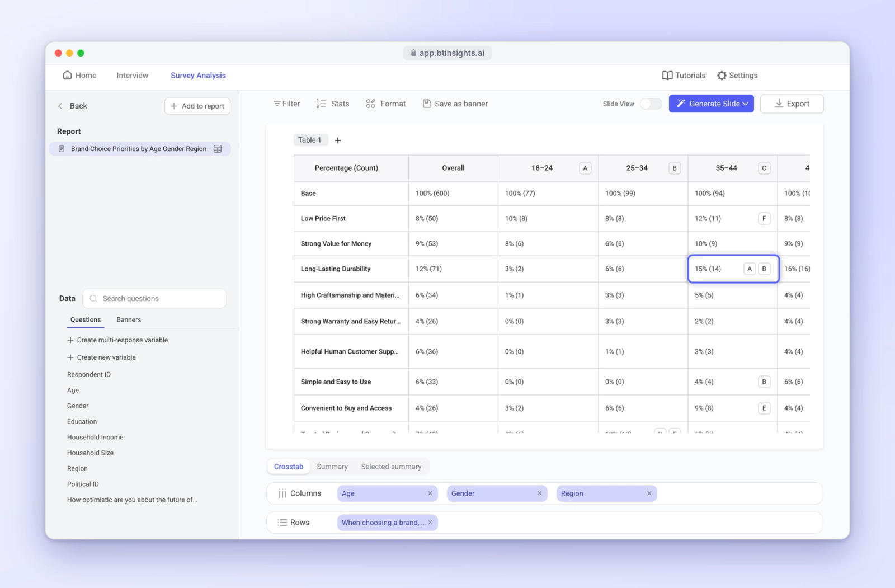895x588 pixels.
Task: Open the Filter tool
Action: coord(286,104)
